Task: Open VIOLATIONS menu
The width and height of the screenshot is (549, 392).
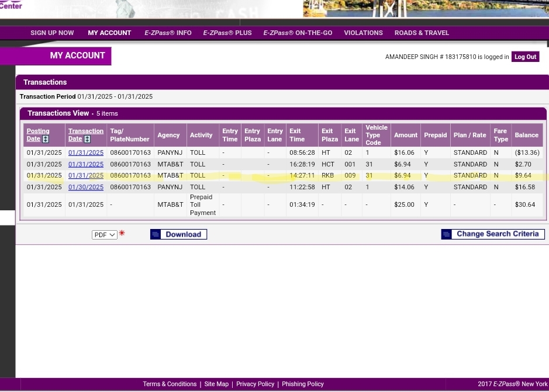Action: (364, 33)
